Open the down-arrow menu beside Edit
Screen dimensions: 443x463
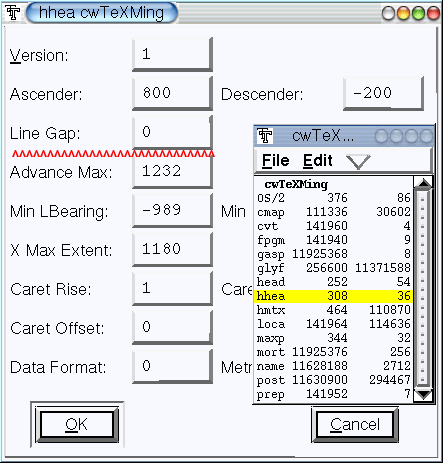pos(358,162)
